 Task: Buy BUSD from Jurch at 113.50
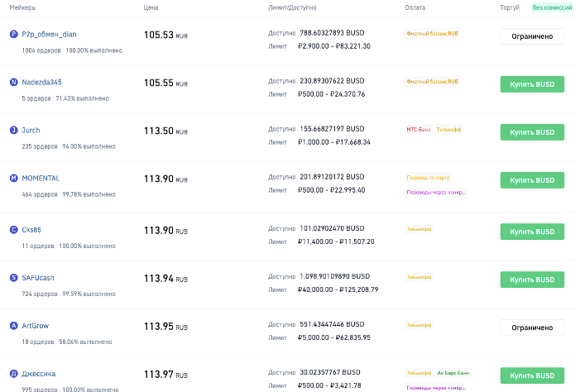click(532, 132)
